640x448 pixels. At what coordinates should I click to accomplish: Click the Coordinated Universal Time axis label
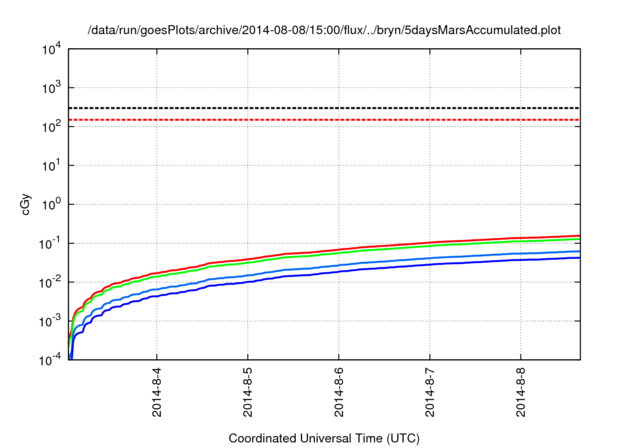325,438
